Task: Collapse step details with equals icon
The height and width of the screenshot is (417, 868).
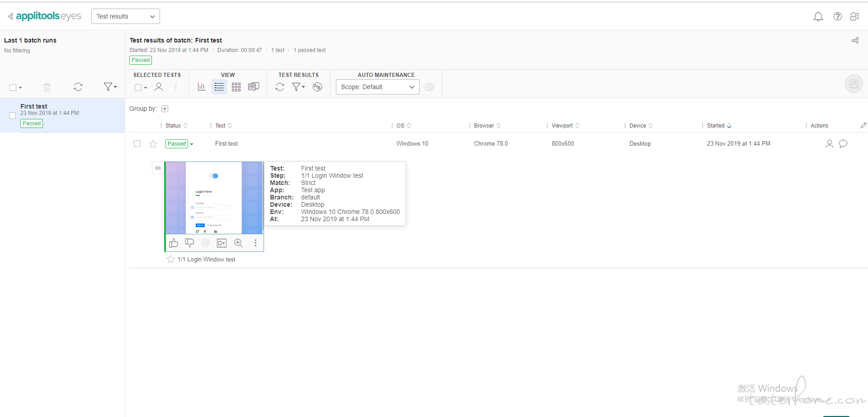Action: coord(158,168)
